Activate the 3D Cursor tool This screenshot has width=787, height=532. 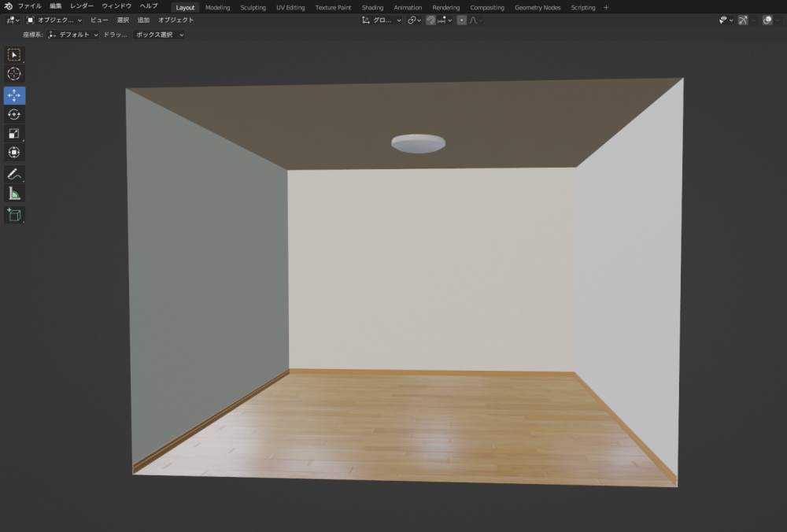[14, 74]
